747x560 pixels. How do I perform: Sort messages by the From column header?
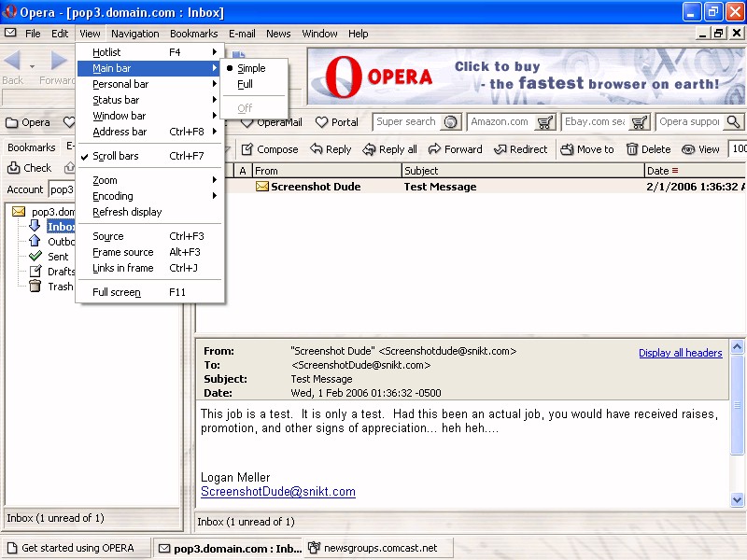[328, 171]
